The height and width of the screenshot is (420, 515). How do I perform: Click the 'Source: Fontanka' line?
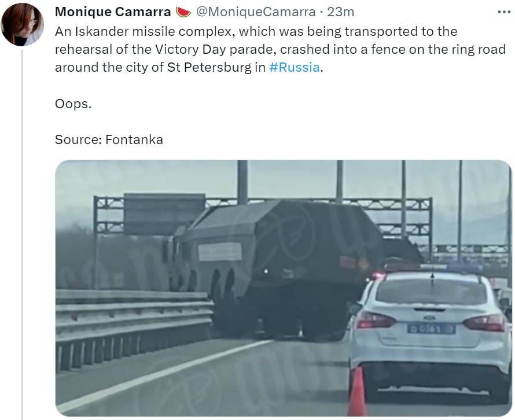[x=109, y=139]
